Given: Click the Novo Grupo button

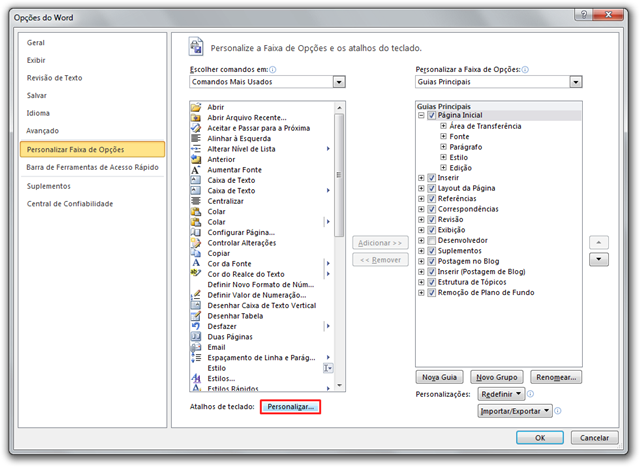Looking at the screenshot, I should point(497,377).
